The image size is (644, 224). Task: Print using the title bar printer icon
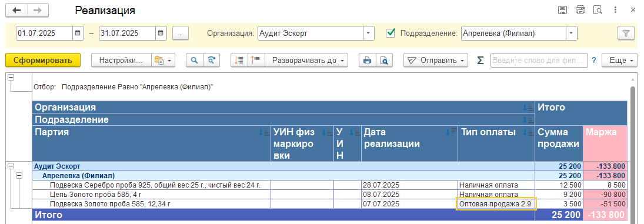[x=580, y=10]
